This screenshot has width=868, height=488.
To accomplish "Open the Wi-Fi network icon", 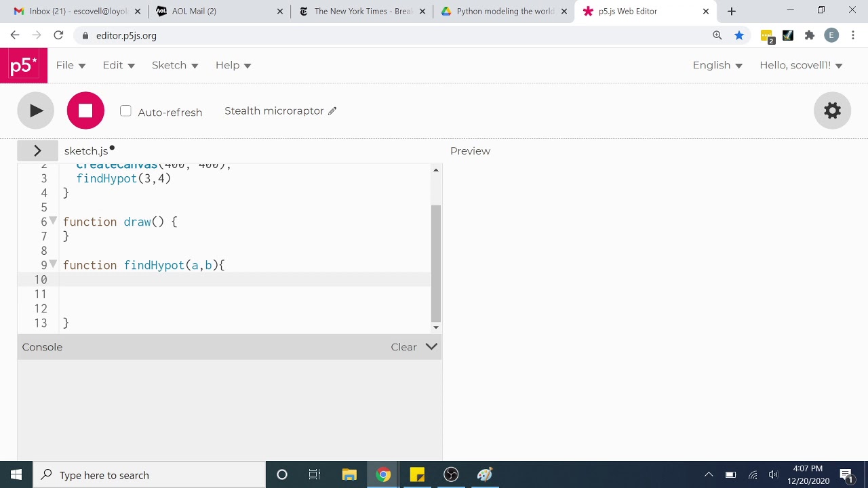I will [x=753, y=474].
